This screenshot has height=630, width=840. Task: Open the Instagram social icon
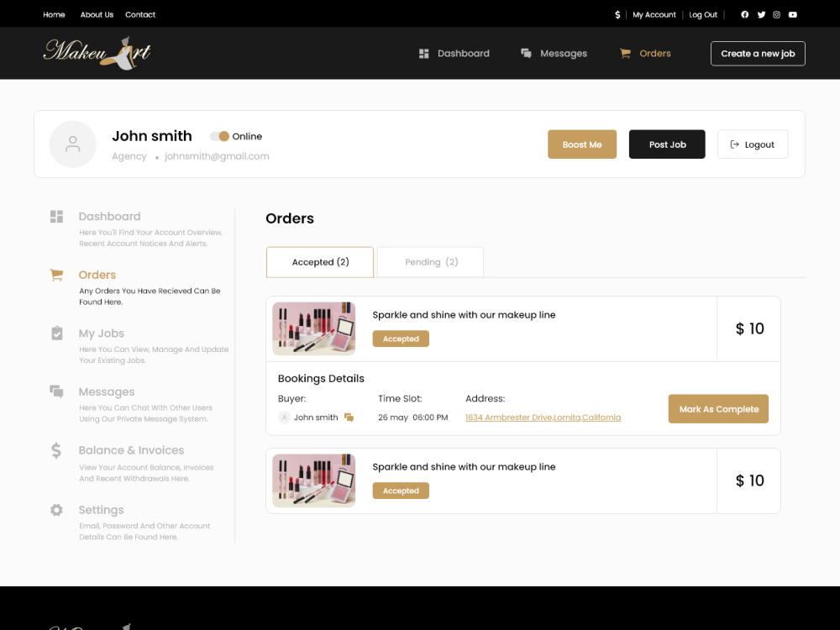777,14
